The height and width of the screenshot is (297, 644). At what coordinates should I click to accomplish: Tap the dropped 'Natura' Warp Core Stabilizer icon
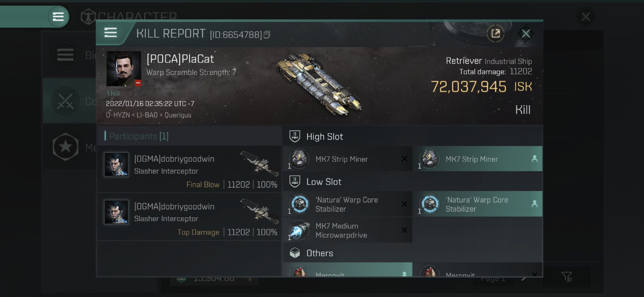(x=429, y=204)
